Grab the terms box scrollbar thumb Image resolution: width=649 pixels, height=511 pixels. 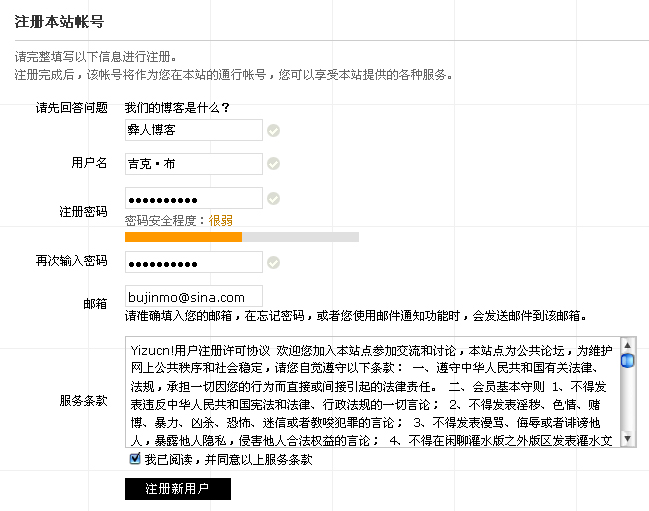click(627, 360)
